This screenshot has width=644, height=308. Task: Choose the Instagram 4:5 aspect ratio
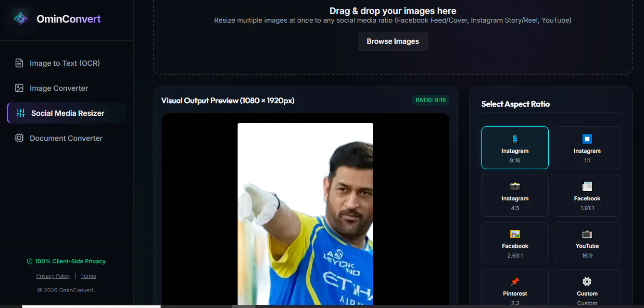point(515,196)
